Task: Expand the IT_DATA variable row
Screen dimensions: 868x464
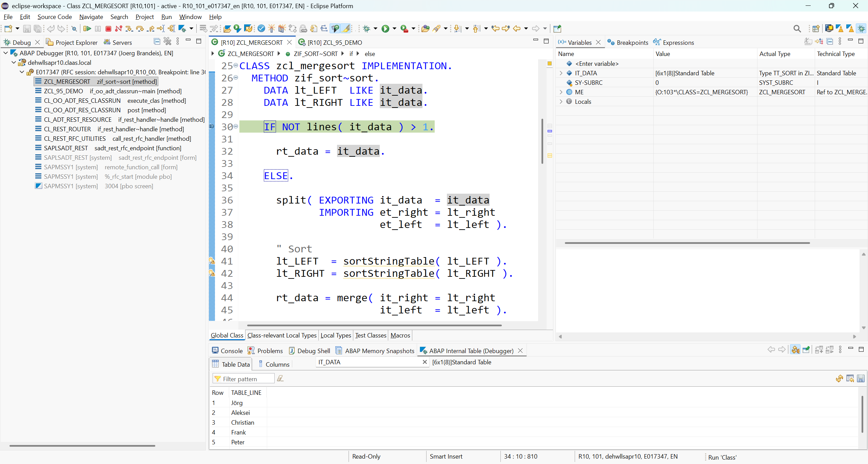Action: [561, 73]
